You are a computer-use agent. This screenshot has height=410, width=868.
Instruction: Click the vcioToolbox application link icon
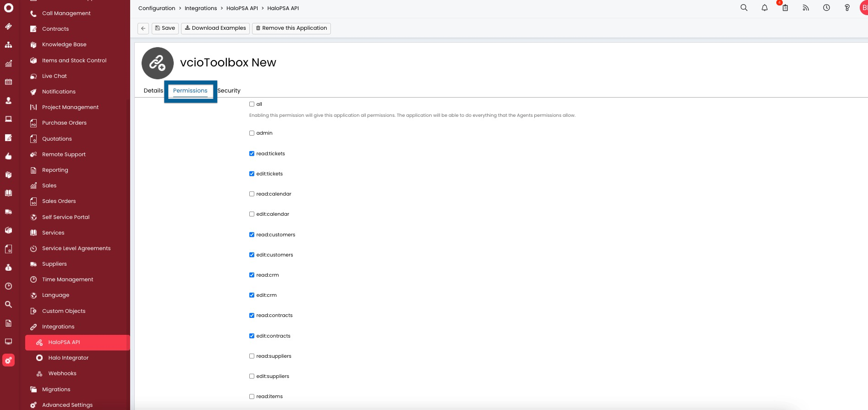tap(158, 63)
